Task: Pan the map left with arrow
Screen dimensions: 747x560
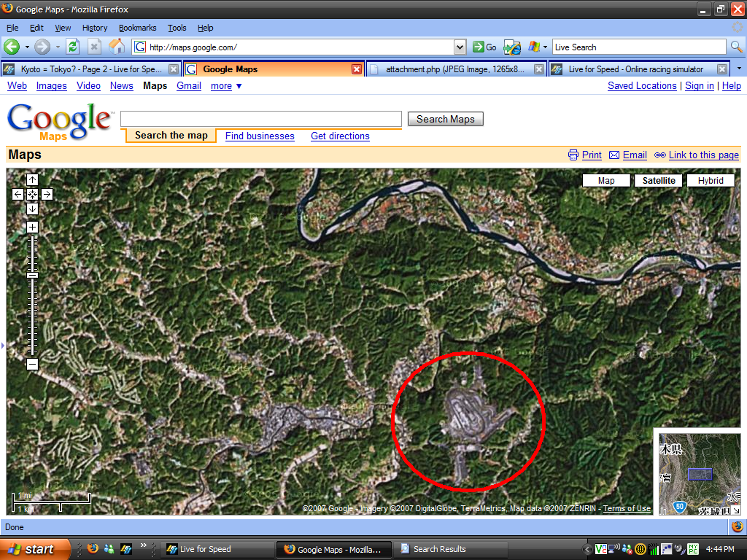Action: point(18,194)
